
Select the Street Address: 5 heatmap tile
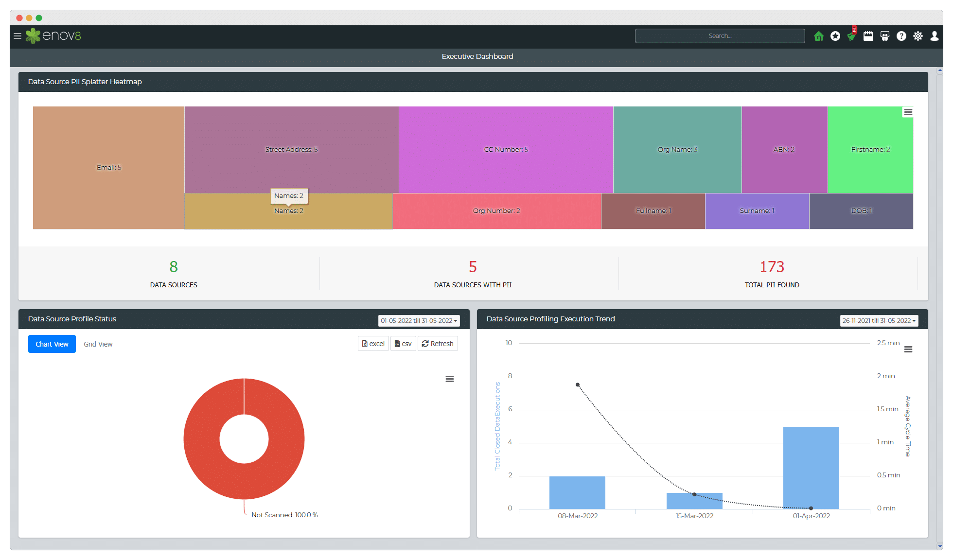click(x=291, y=150)
